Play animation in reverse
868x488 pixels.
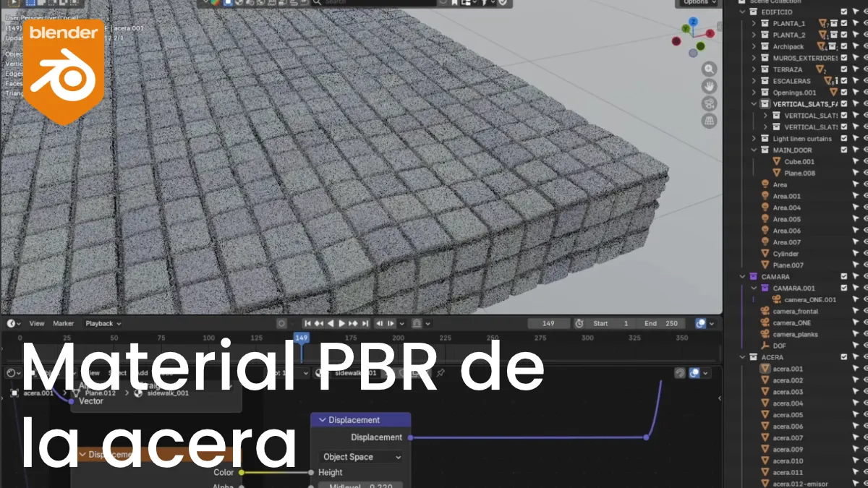click(331, 323)
